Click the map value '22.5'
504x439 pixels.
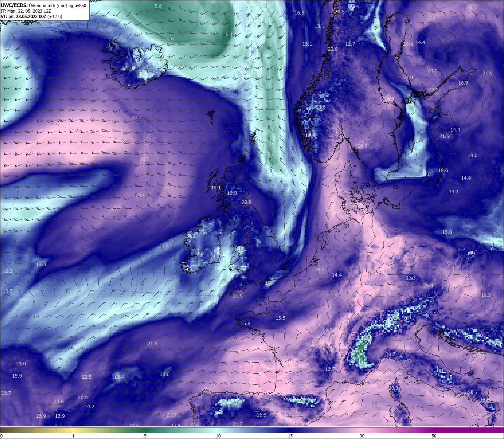pos(87,377)
